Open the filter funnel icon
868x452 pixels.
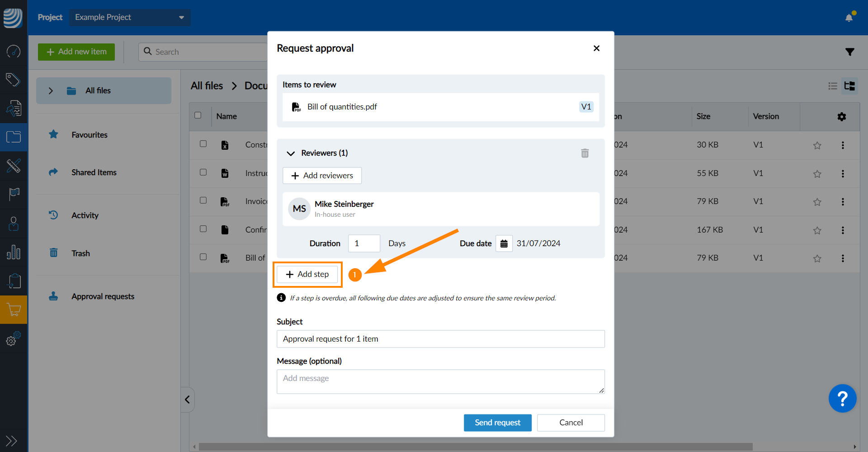point(849,52)
